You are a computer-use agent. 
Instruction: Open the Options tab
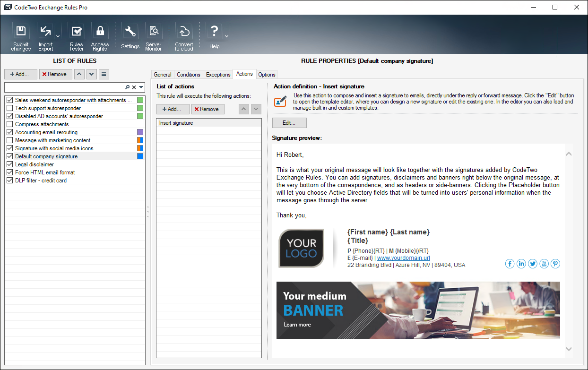pyautogui.click(x=267, y=75)
